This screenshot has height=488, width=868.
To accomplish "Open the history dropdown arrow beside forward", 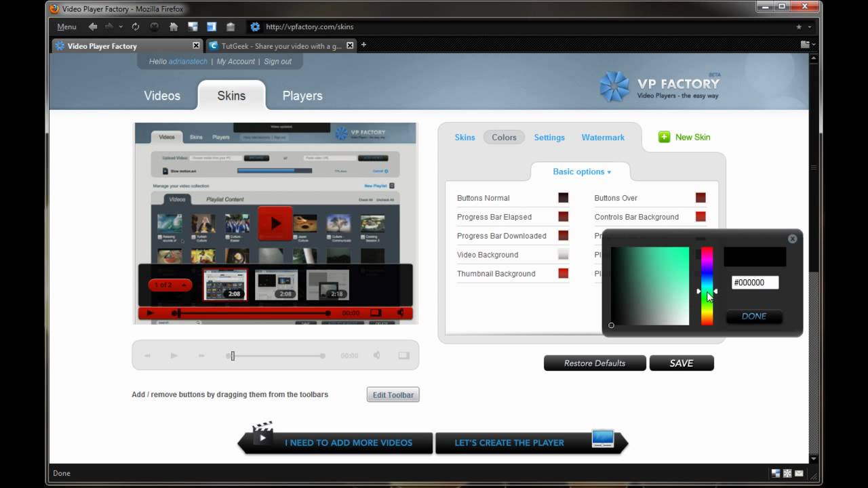I will [x=121, y=26].
